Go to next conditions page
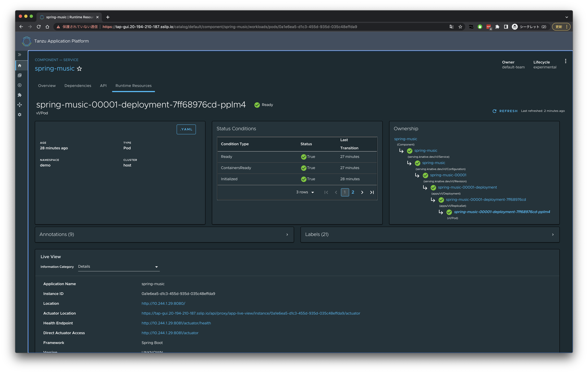This screenshot has height=373, width=588. [x=362, y=192]
